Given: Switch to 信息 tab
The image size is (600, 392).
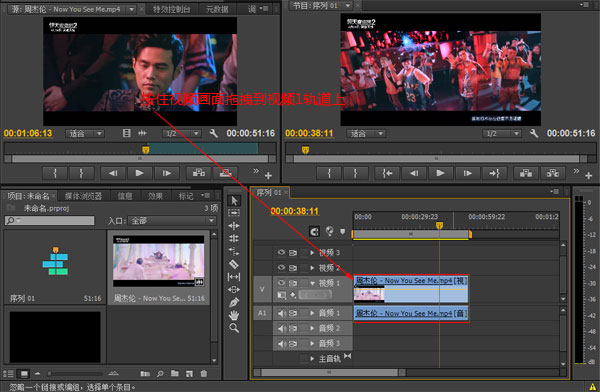Looking at the screenshot, I should [x=125, y=196].
